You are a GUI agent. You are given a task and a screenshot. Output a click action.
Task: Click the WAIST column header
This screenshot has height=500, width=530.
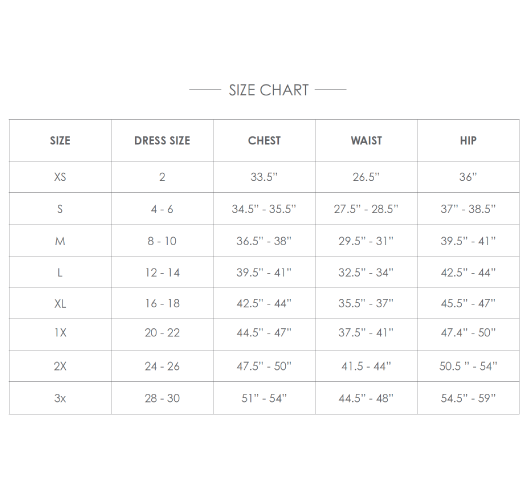[x=366, y=141]
